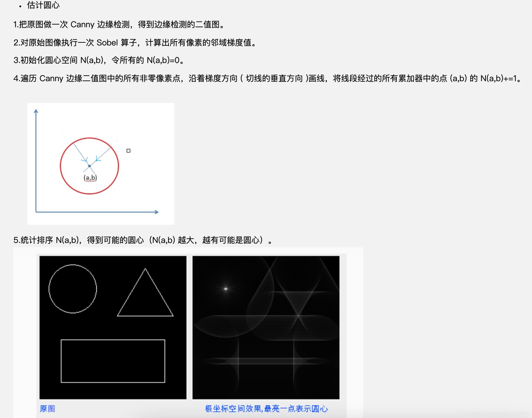Click step 1 about Canny 边缘检测

(120, 25)
